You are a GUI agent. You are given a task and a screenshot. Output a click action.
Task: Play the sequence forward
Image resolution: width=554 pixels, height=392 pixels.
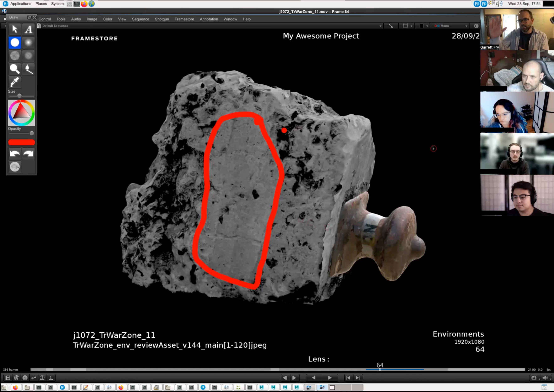coord(330,378)
